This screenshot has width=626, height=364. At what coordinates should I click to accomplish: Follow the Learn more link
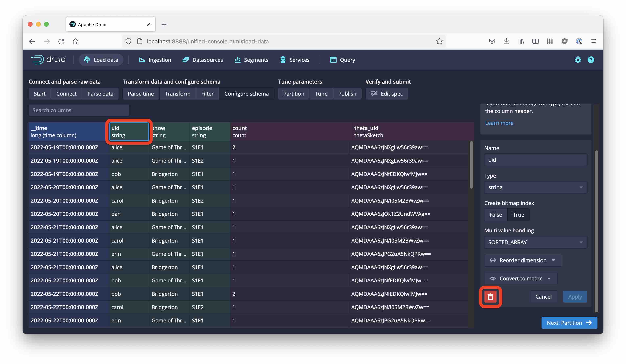[x=499, y=123]
